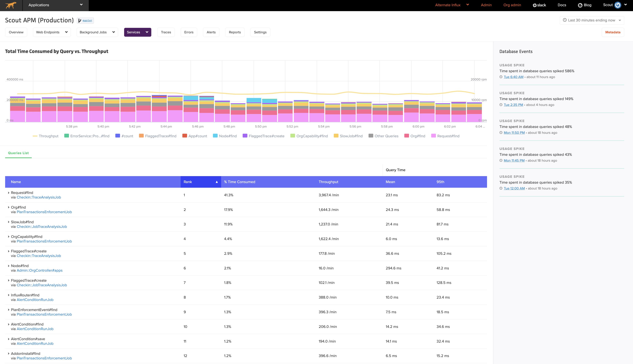
Task: Click the Scout dog logo
Action: [x=11, y=5]
